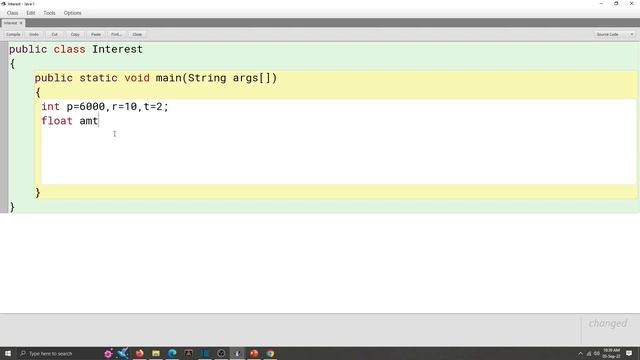Click the main method declaration line
640x360 pixels.
(156, 78)
